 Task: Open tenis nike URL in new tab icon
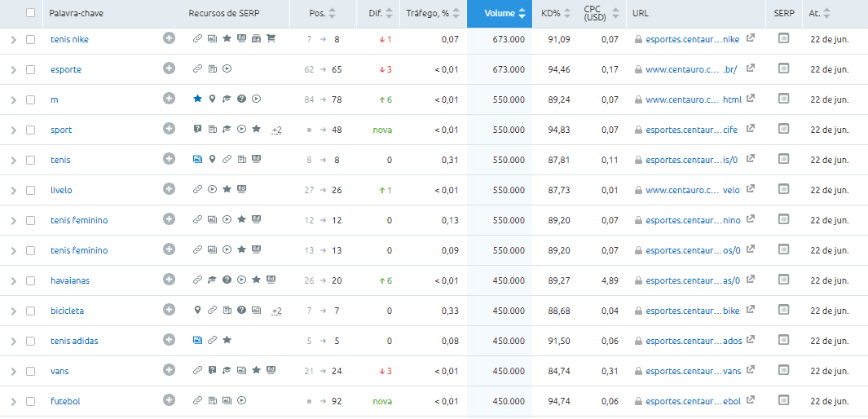tap(750, 38)
